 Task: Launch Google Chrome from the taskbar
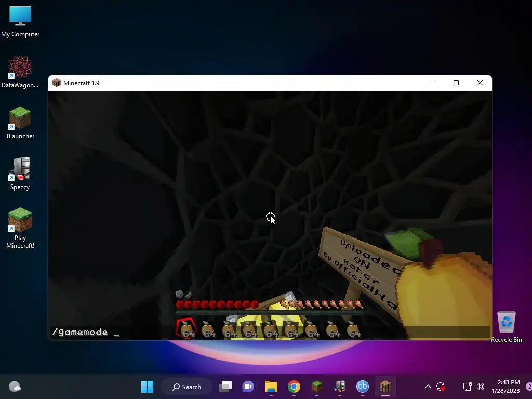(294, 387)
